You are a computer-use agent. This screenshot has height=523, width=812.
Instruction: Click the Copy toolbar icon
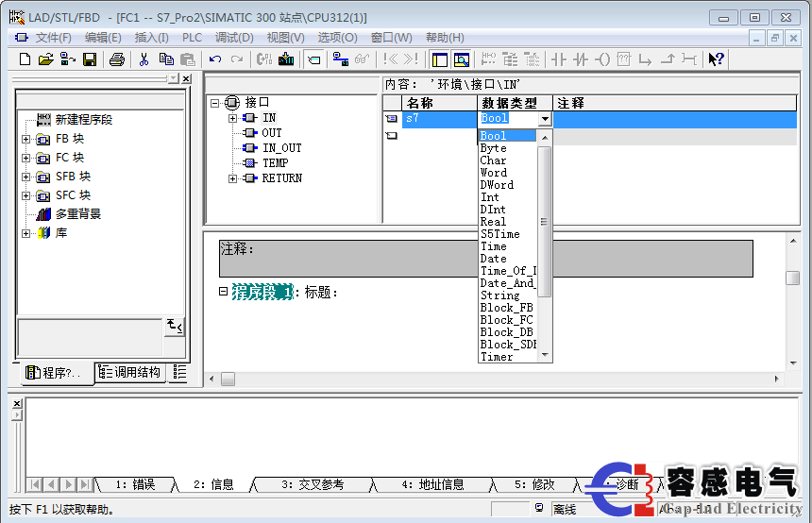click(x=166, y=59)
